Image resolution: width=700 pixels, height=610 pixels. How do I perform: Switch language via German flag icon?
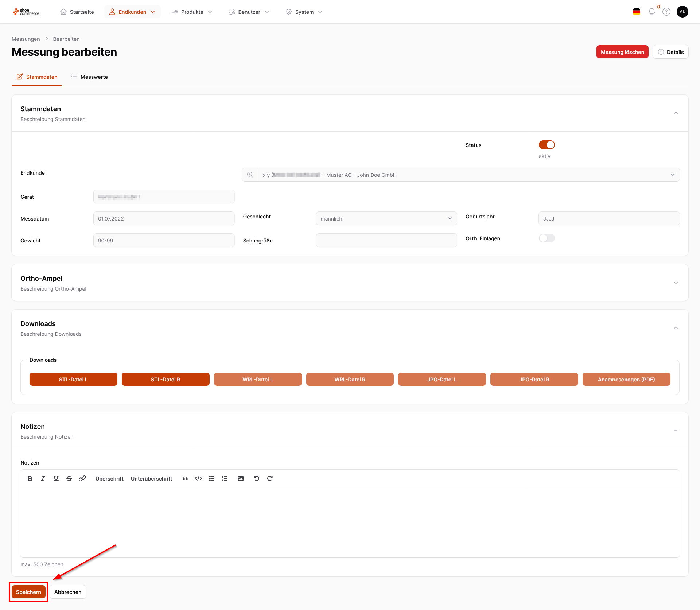click(637, 12)
